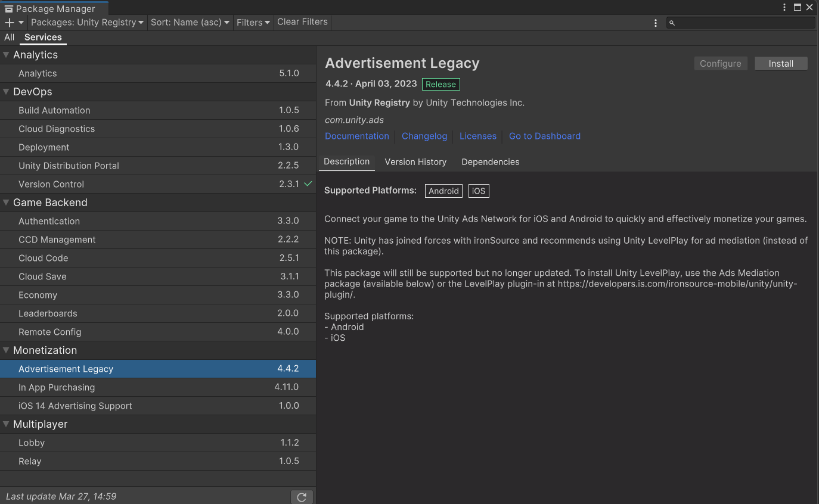Select the Cloud Save package
The image size is (819, 504).
tap(158, 276)
